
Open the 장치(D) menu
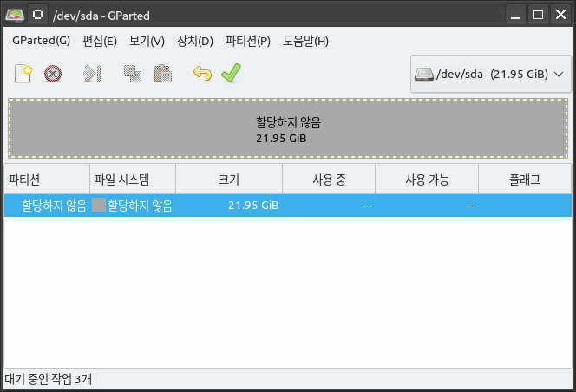[195, 41]
